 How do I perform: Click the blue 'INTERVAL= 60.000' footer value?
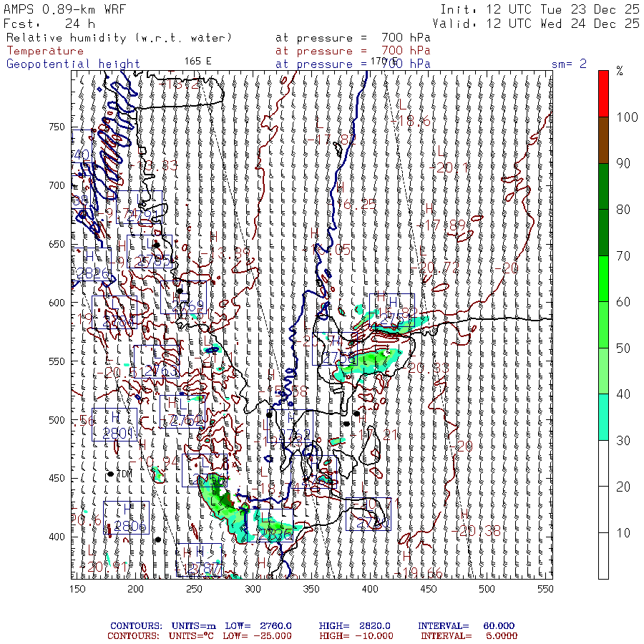[466, 626]
